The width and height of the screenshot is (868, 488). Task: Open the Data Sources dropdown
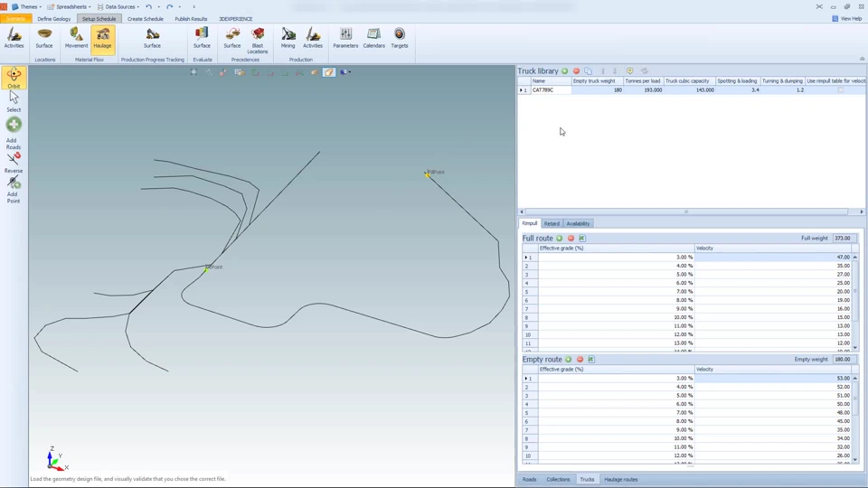point(118,6)
